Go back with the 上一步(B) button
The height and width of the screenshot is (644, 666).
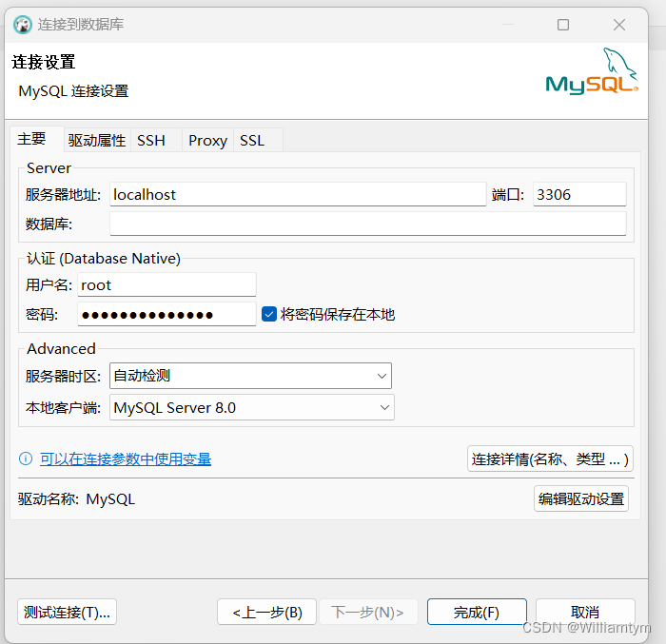tap(266, 612)
